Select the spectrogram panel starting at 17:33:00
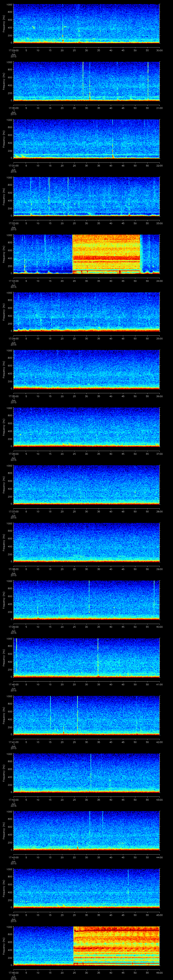This screenshot has width=173, height=980. pos(86,254)
